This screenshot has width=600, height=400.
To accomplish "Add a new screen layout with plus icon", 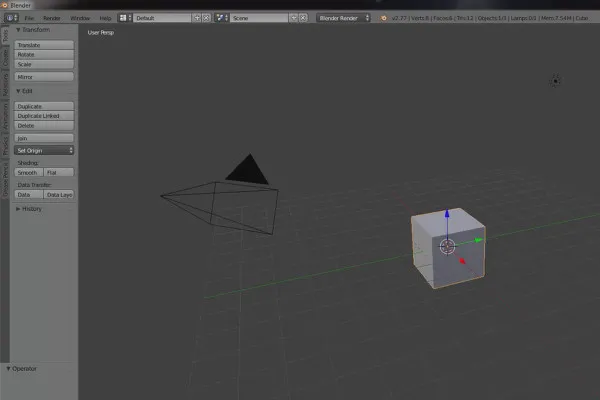I will pos(197,18).
